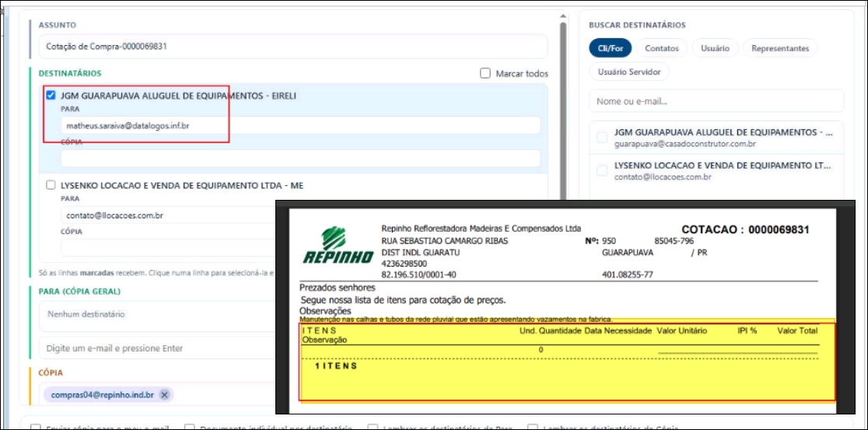
Task: Click the 'Data Necessidade' column header
Action: (x=618, y=331)
